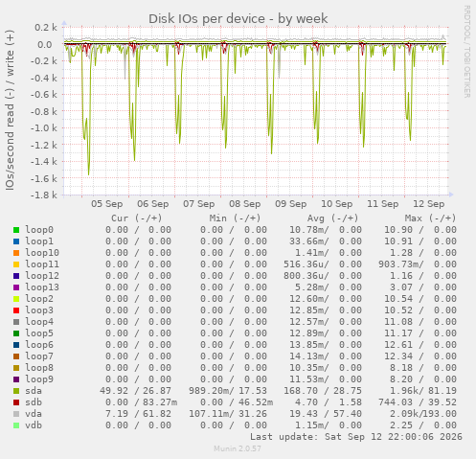Select the loop8 legend label
The image size is (476, 459).
[x=39, y=368]
